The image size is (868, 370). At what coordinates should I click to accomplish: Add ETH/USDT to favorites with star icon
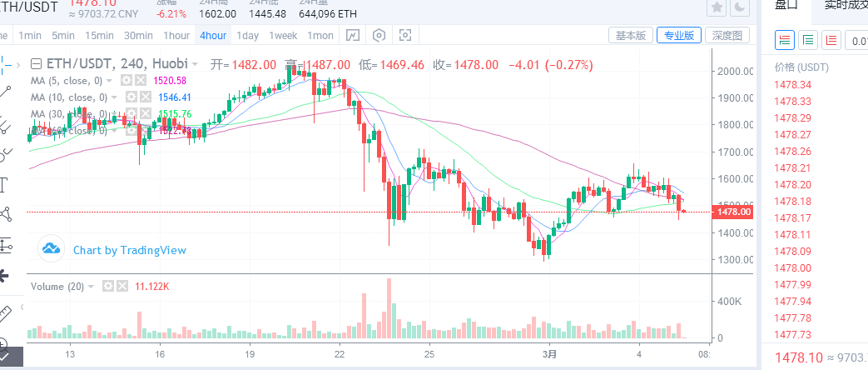click(x=717, y=7)
